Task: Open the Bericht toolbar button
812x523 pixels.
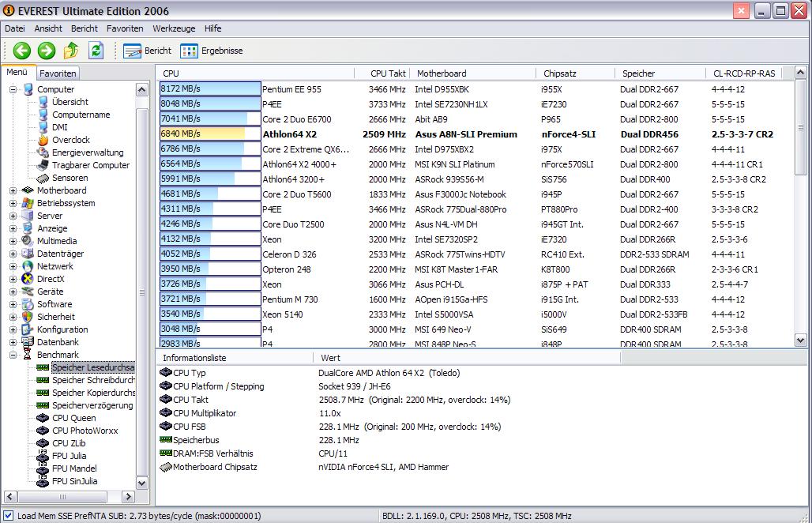Action: click(148, 51)
